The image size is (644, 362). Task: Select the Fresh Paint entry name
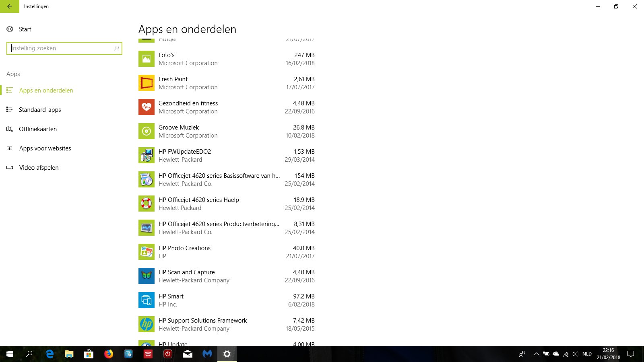tap(173, 79)
